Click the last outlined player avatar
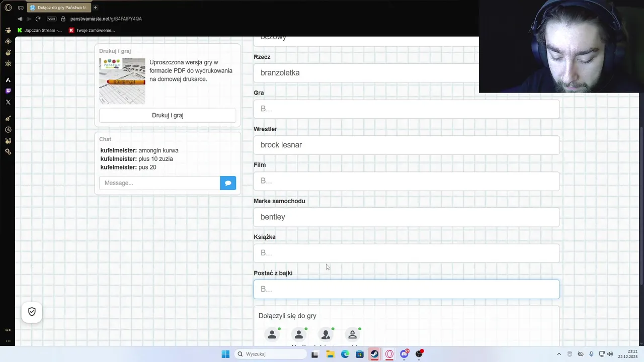 tap(352, 334)
